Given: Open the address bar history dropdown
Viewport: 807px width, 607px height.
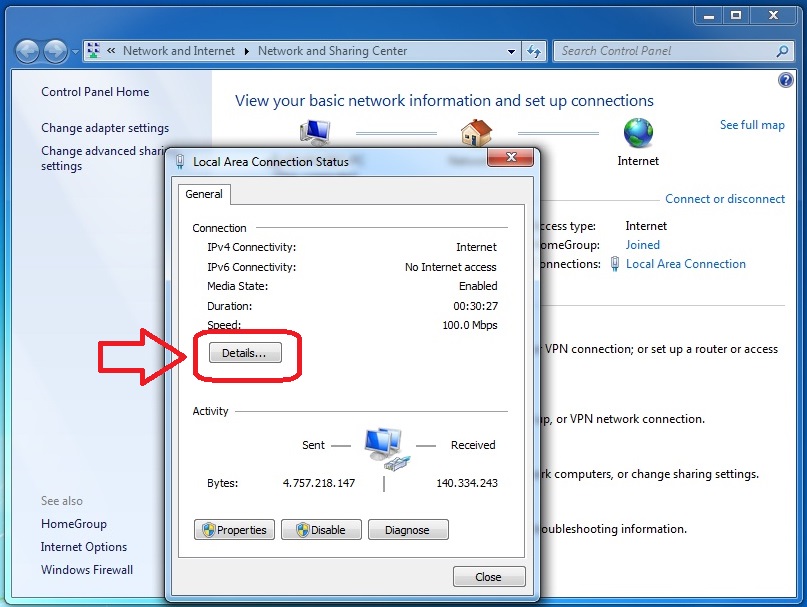Looking at the screenshot, I should (511, 51).
